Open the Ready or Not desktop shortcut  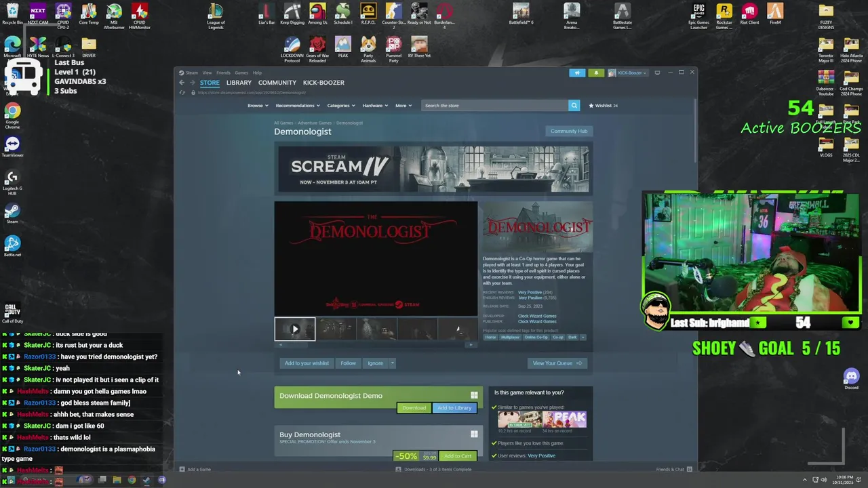419,14
